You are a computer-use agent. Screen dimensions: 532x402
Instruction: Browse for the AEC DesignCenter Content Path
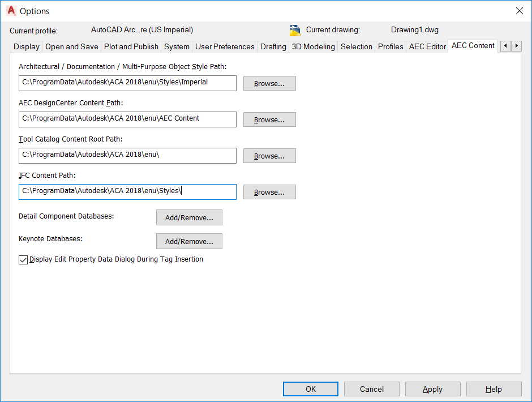coord(269,119)
